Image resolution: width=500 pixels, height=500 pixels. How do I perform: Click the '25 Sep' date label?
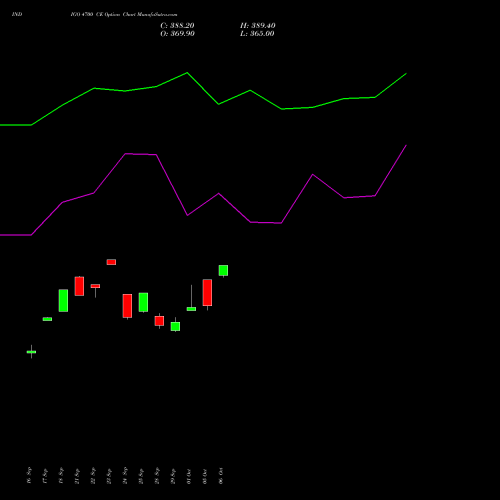tap(141, 476)
